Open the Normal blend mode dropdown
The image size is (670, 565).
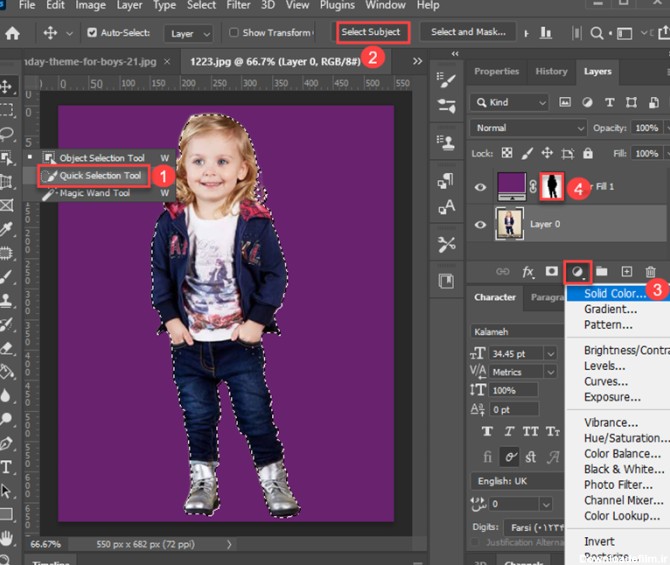(527, 128)
